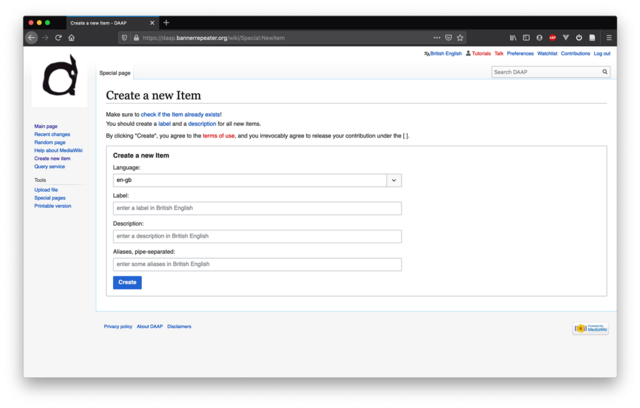Open new browser tab with plus

point(166,22)
